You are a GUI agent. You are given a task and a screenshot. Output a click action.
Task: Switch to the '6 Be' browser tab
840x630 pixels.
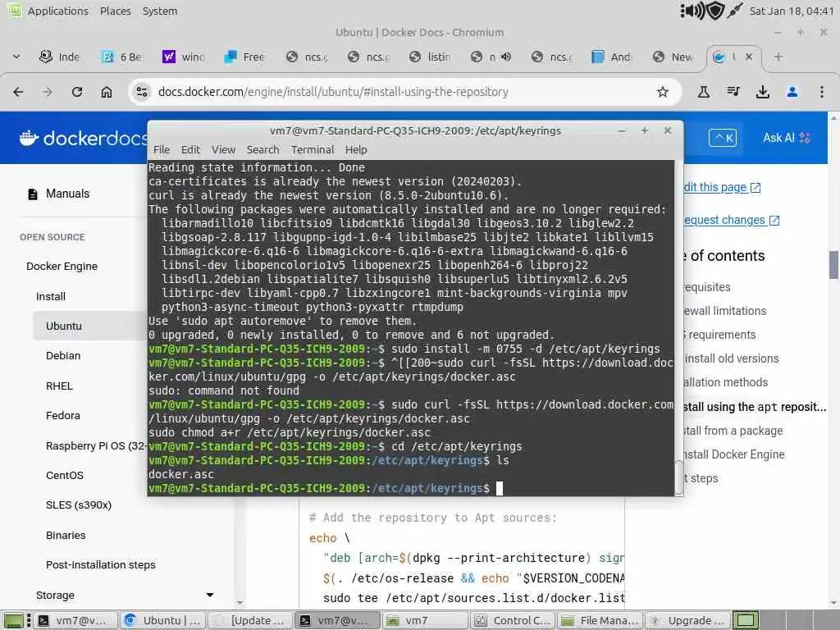point(122,57)
